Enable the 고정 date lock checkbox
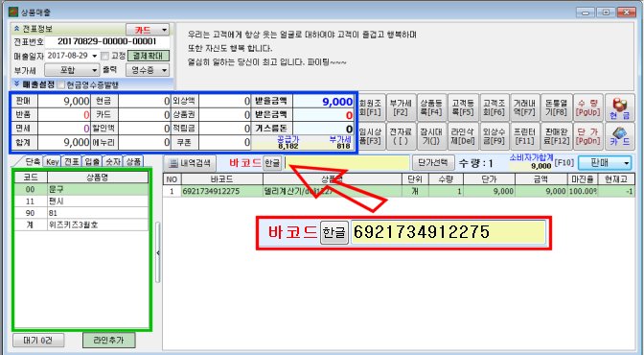 click(x=105, y=56)
